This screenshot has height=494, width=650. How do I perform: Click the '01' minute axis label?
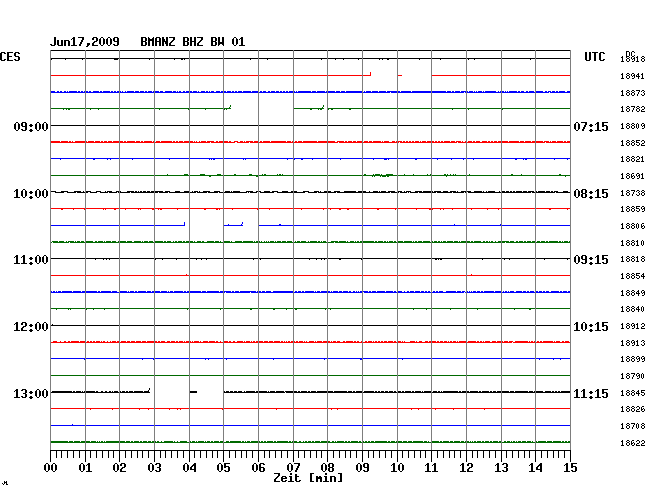point(85,468)
